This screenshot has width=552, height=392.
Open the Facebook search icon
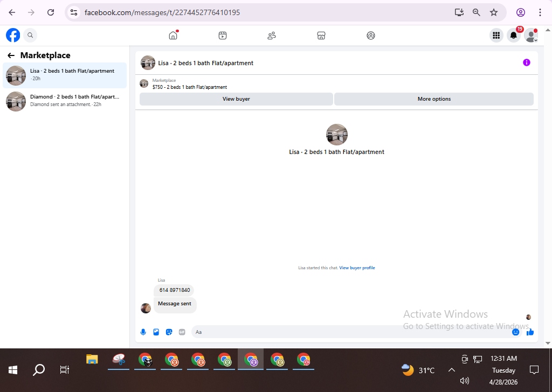[x=30, y=35]
